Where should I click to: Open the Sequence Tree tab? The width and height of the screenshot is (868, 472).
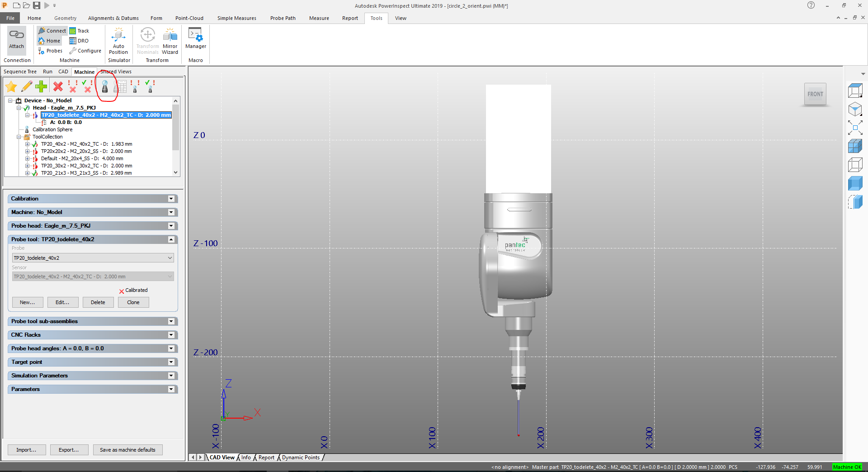[x=20, y=72]
